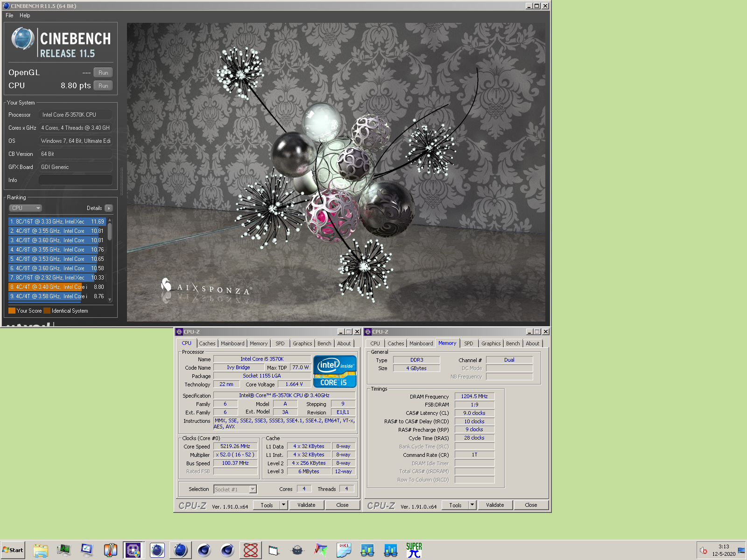Click the spider bug icon in taskbar
The width and height of the screenshot is (747, 560).
coord(297,550)
